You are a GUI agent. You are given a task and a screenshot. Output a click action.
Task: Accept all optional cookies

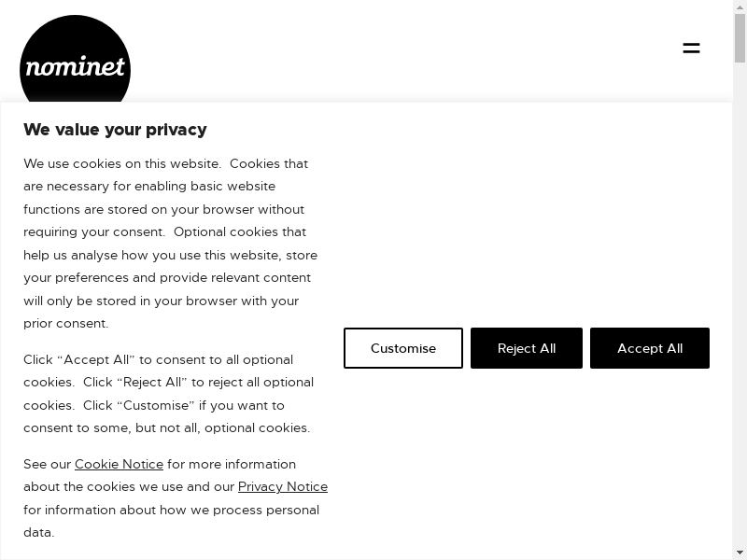coord(650,348)
